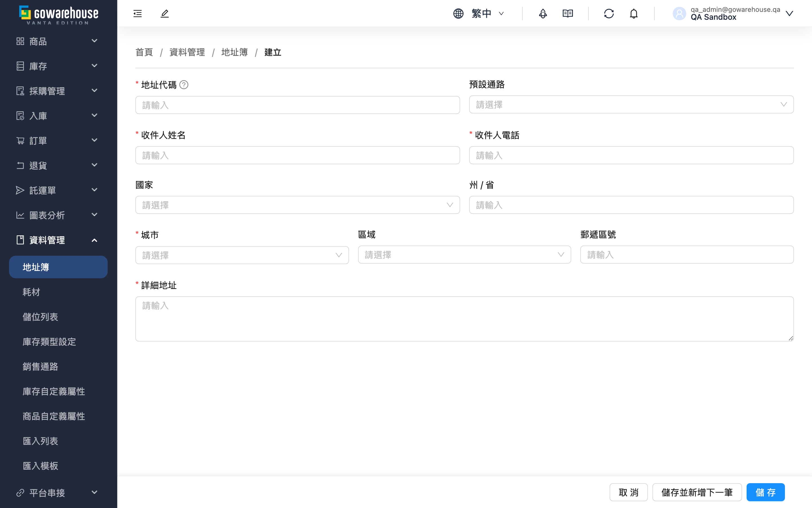Click the 詳細地址 textarea resize handle
Viewport: 812px width, 508px height.
[x=791, y=338]
